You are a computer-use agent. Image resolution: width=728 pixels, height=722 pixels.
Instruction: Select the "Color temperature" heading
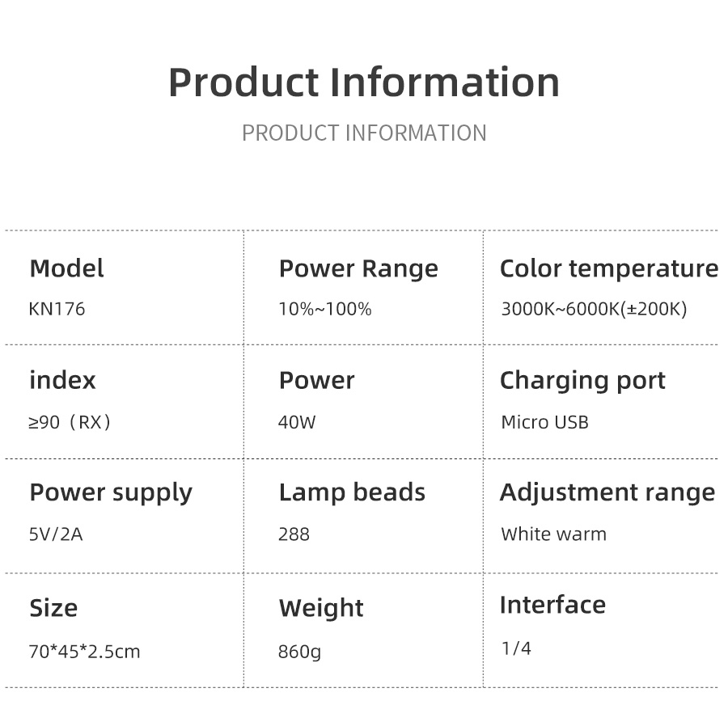coord(608,268)
